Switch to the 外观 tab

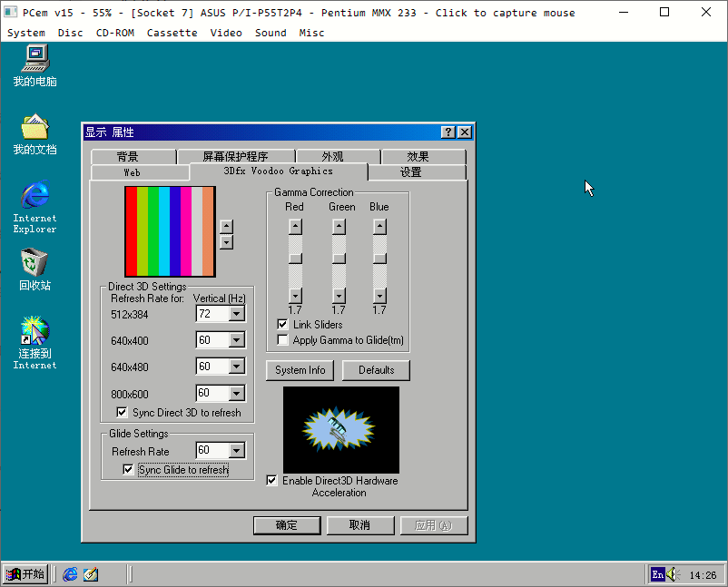(x=339, y=156)
